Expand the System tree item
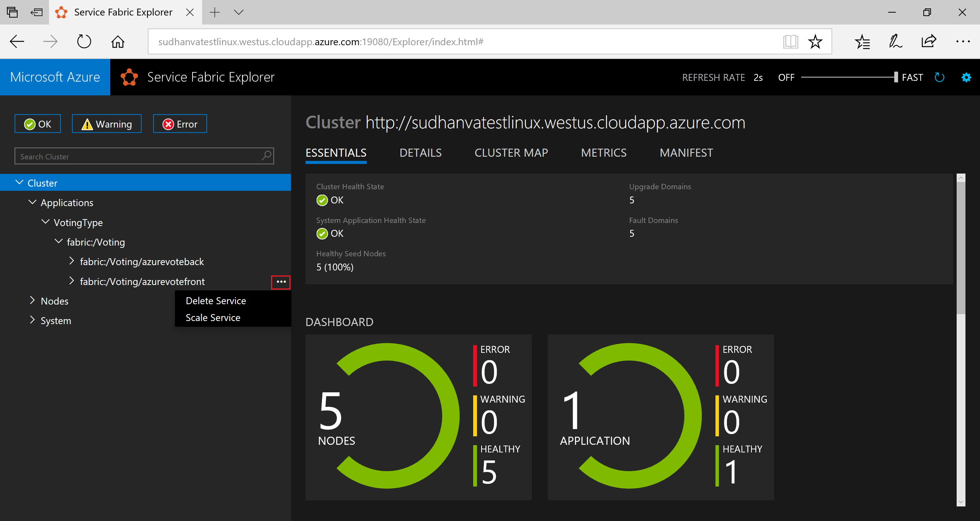The height and width of the screenshot is (521, 980). pos(32,321)
